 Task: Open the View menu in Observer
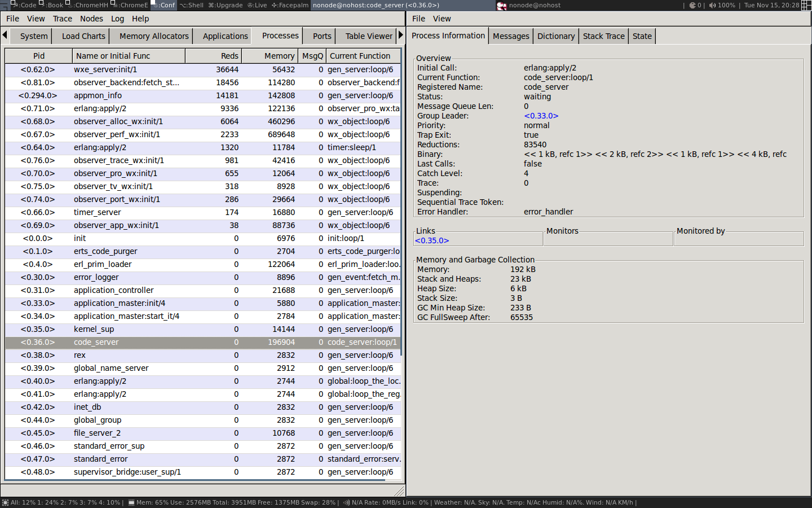36,19
